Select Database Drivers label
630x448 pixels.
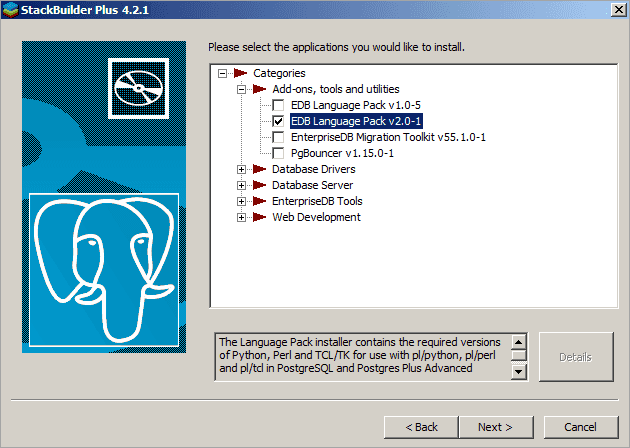314,169
